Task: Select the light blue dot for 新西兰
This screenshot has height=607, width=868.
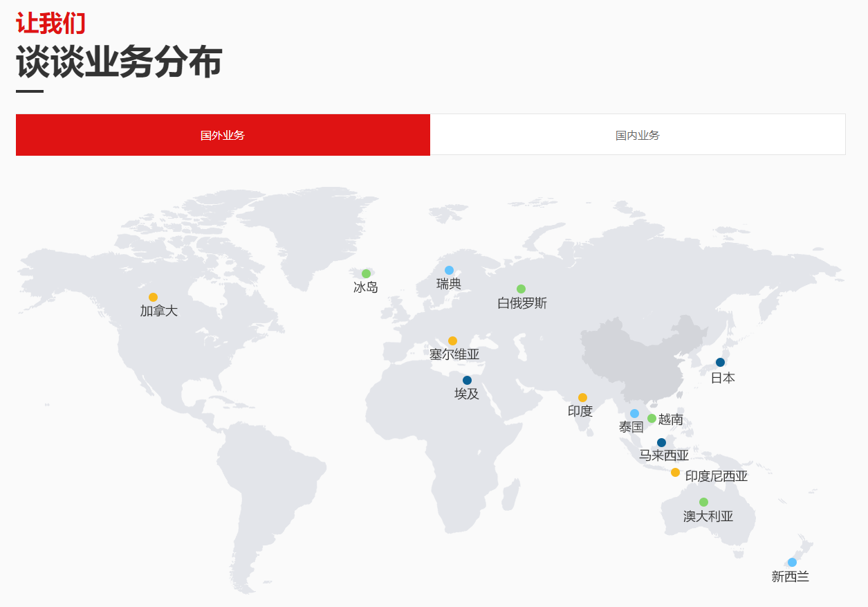Action: click(x=792, y=562)
